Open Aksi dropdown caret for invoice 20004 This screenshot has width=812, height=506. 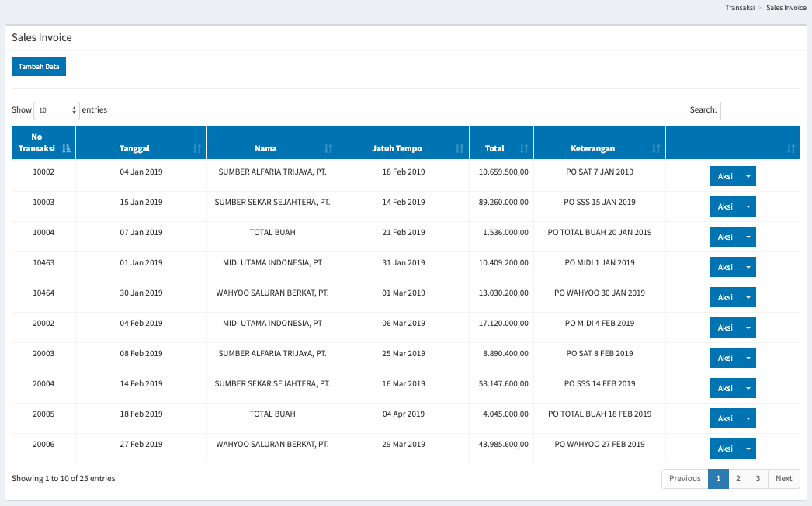(748, 389)
